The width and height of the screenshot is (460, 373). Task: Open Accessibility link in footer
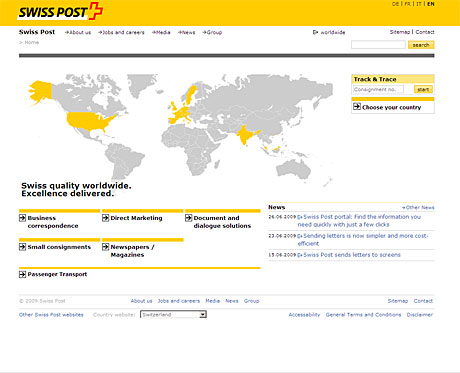[304, 315]
